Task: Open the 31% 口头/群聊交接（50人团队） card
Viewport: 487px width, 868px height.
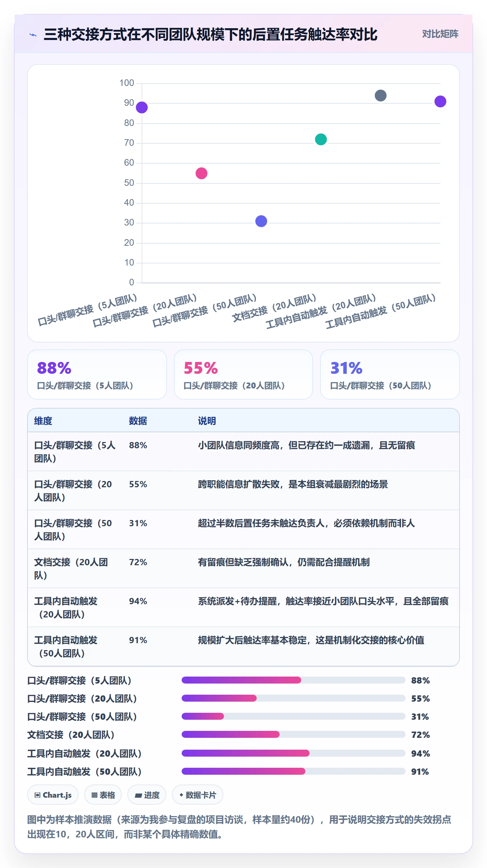Action: (x=390, y=374)
